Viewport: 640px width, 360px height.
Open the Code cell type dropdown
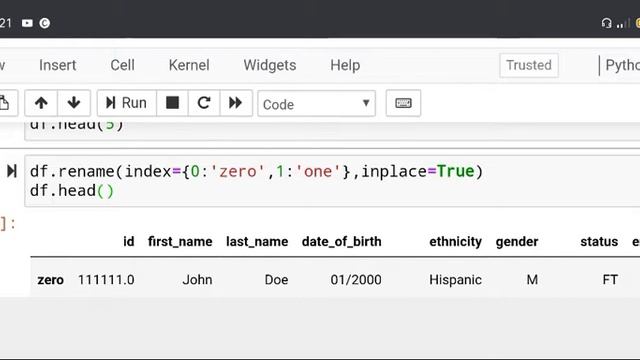[x=316, y=104]
